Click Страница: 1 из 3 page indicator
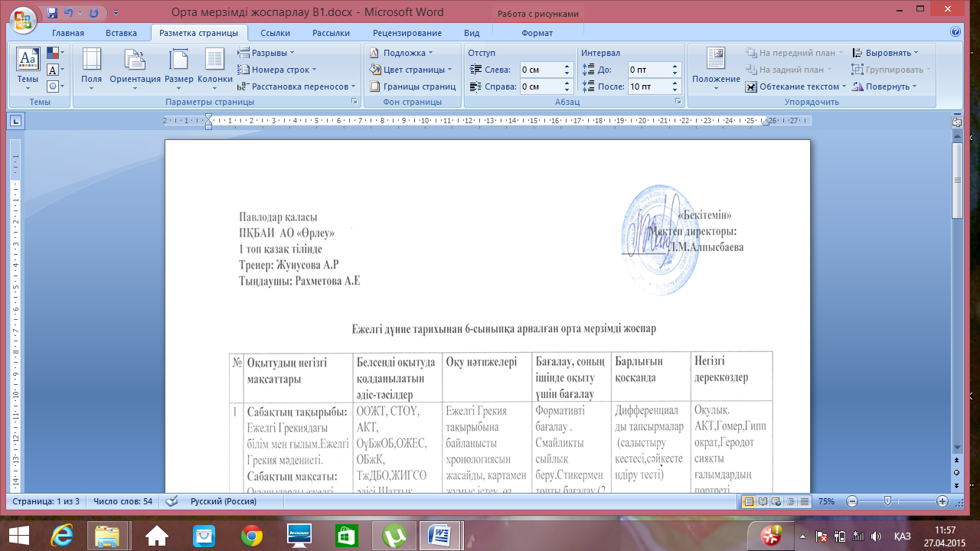Screen dimensions: 980x551 (x=46, y=501)
